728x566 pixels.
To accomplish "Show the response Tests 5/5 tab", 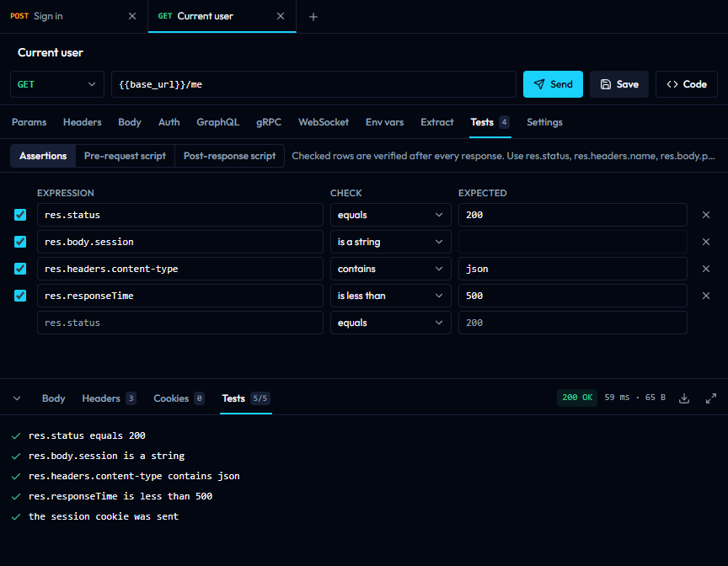I will tap(245, 398).
